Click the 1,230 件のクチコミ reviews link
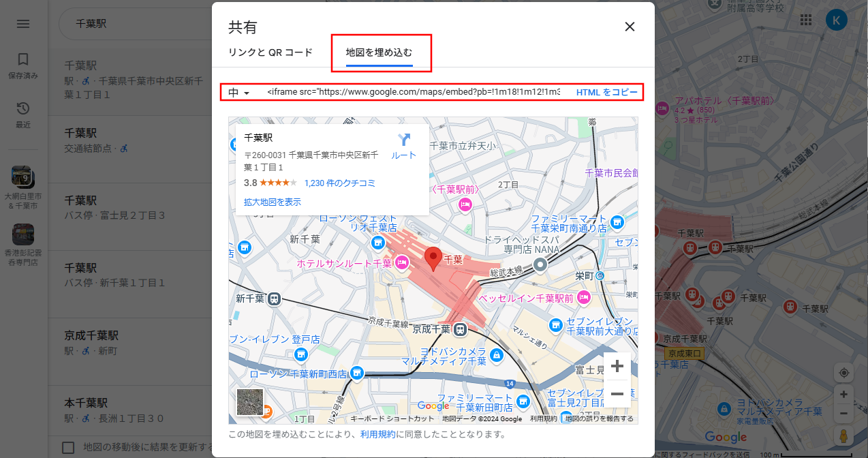 pos(340,183)
